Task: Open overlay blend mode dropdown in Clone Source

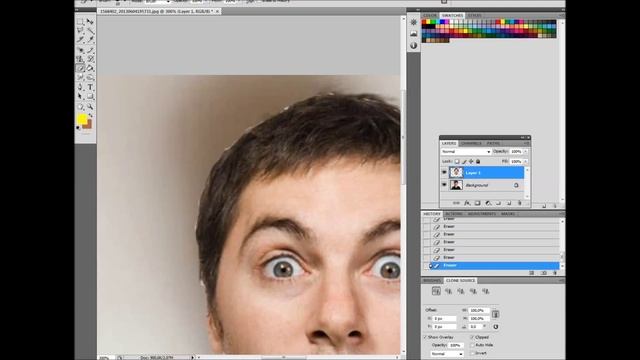Action: pos(447,354)
